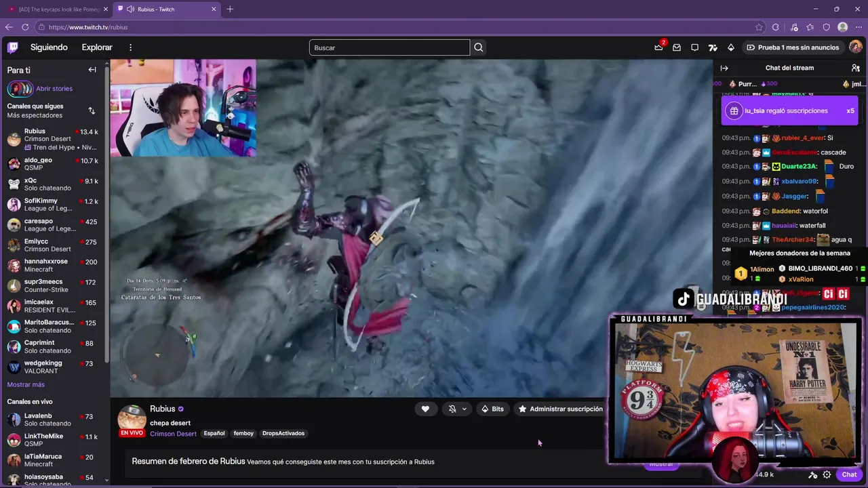
Task: Expand notification options dropdown arrow
Action: pyautogui.click(x=465, y=409)
